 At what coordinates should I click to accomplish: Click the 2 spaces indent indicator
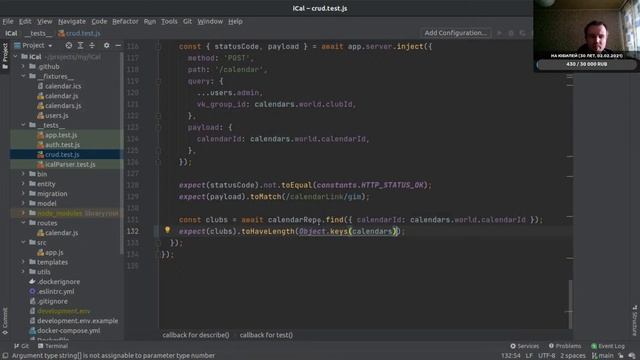[573, 356]
